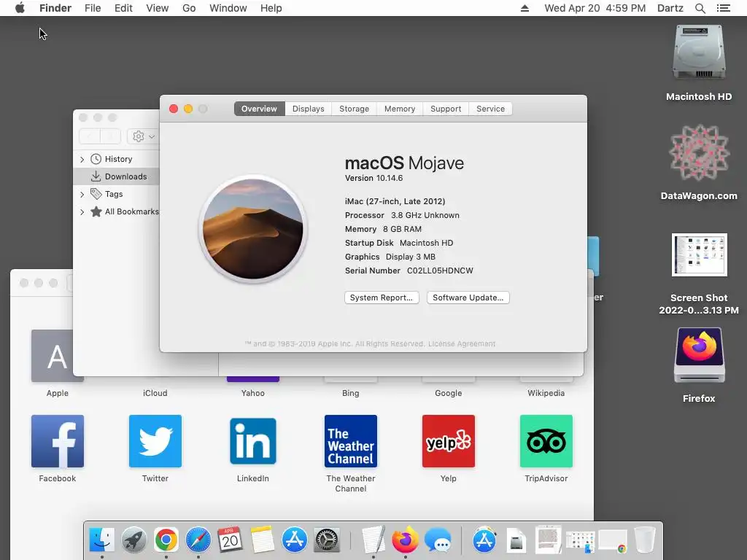Select Downloads in the Library sidebar
Image resolution: width=747 pixels, height=560 pixels.
click(x=117, y=176)
